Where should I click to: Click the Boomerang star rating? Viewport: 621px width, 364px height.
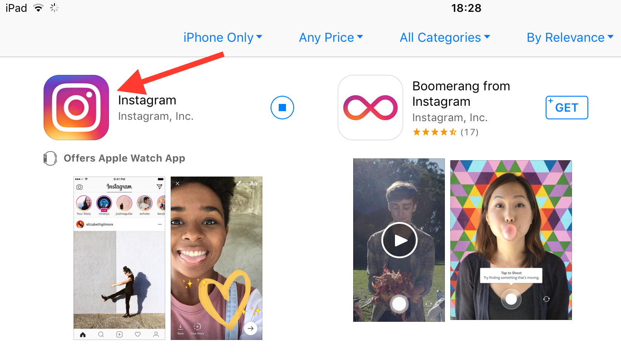tap(434, 132)
